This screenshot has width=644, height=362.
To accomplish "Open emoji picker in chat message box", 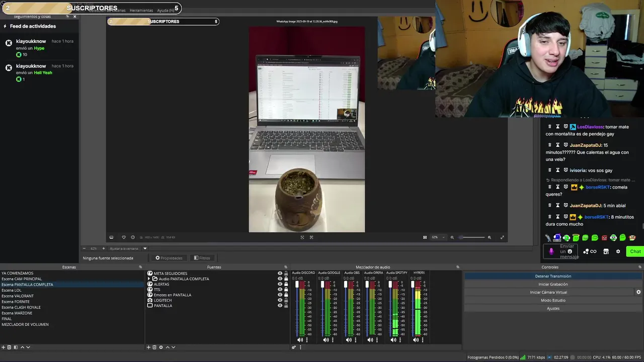I will (x=570, y=251).
